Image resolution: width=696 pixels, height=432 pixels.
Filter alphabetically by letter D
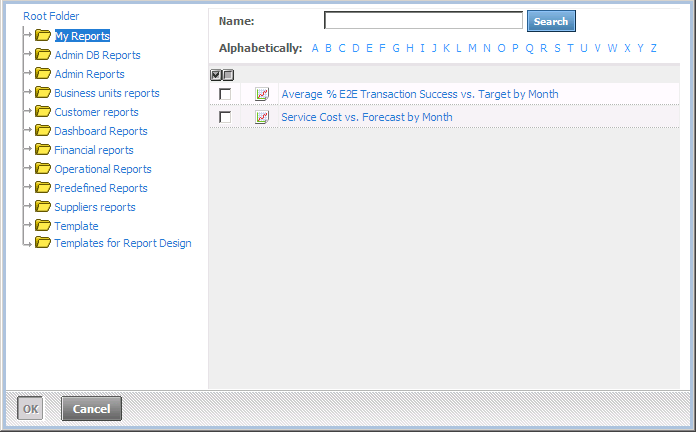click(x=356, y=48)
